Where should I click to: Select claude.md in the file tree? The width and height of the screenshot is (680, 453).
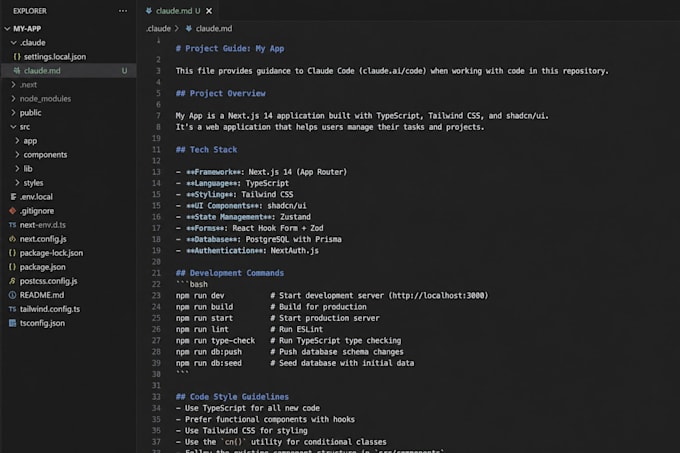[x=69, y=71]
